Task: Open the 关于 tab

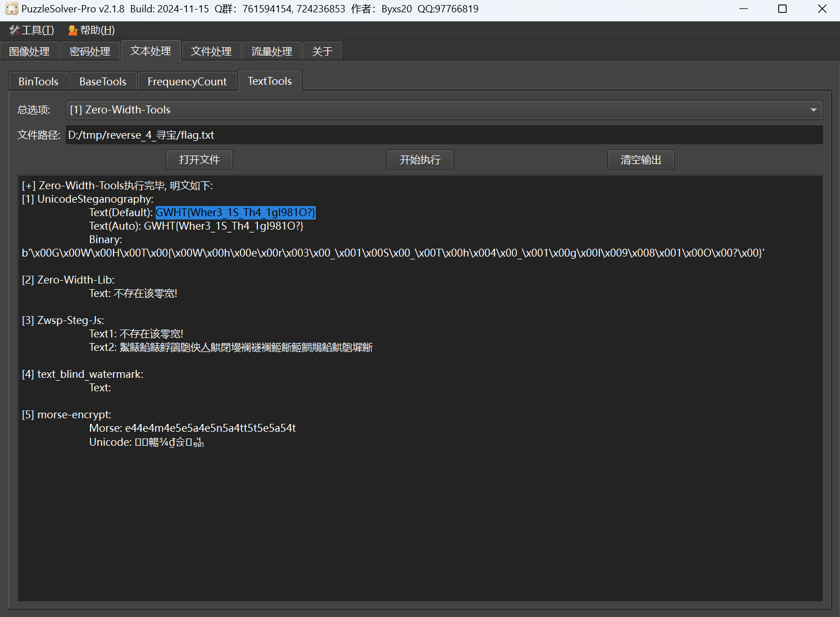Action: (x=323, y=51)
